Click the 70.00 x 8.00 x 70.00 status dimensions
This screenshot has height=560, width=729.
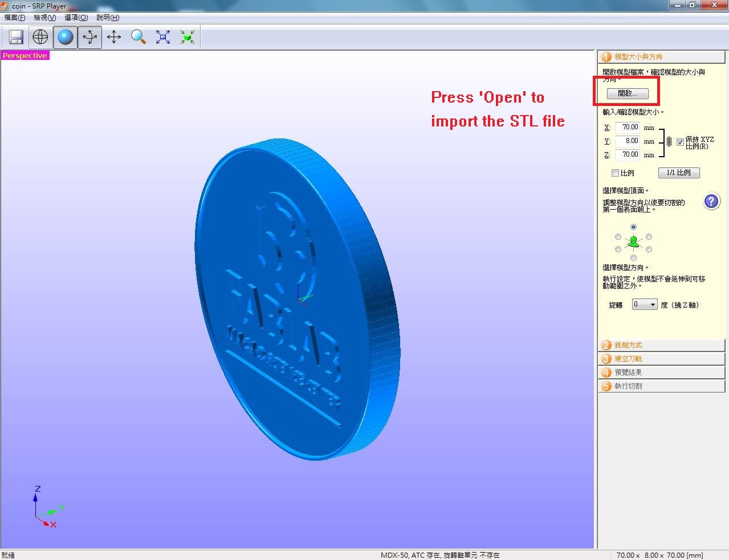(659, 555)
